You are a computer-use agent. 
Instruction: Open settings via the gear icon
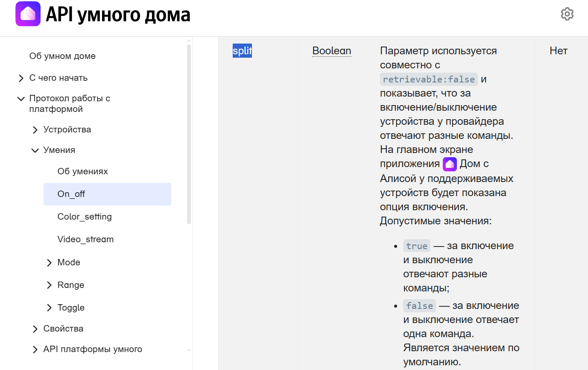567,14
